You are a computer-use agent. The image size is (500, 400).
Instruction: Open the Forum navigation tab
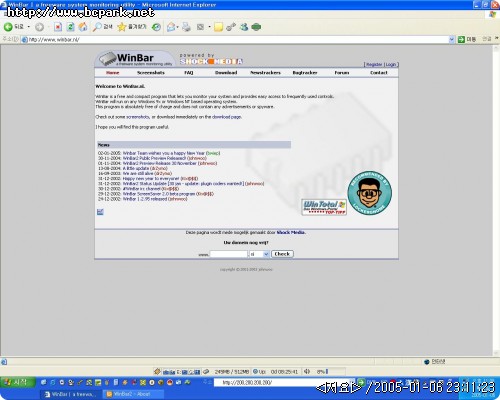pyautogui.click(x=342, y=73)
